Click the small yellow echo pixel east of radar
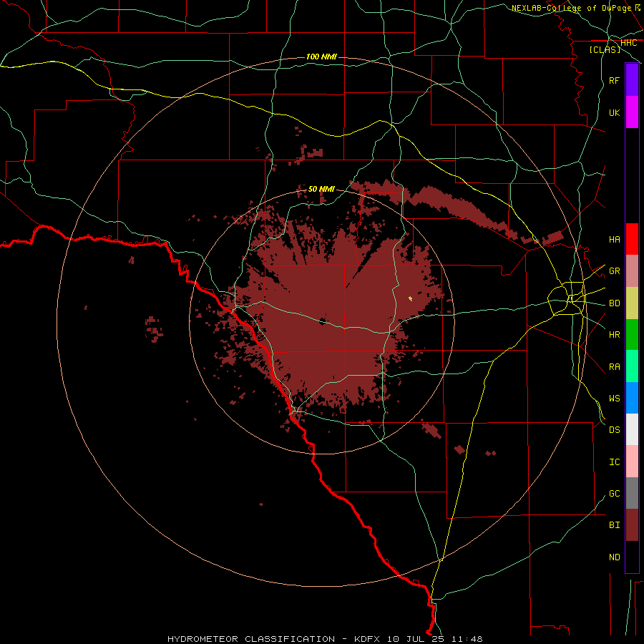This screenshot has width=644, height=644. pos(410,298)
